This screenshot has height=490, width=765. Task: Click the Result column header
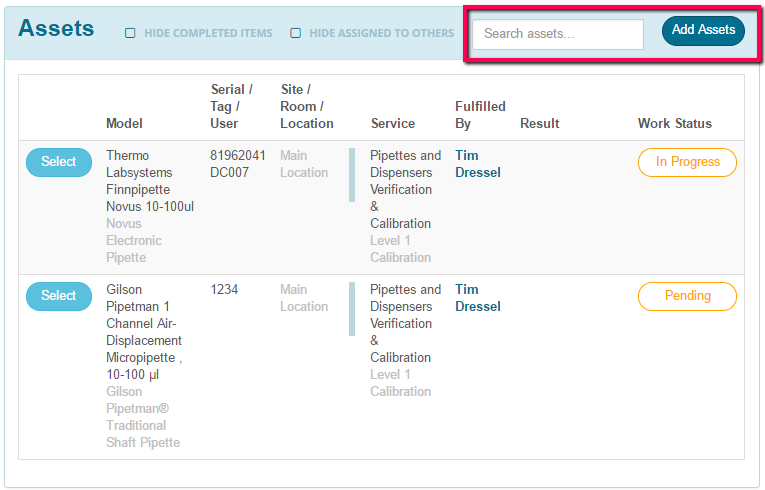tap(539, 123)
